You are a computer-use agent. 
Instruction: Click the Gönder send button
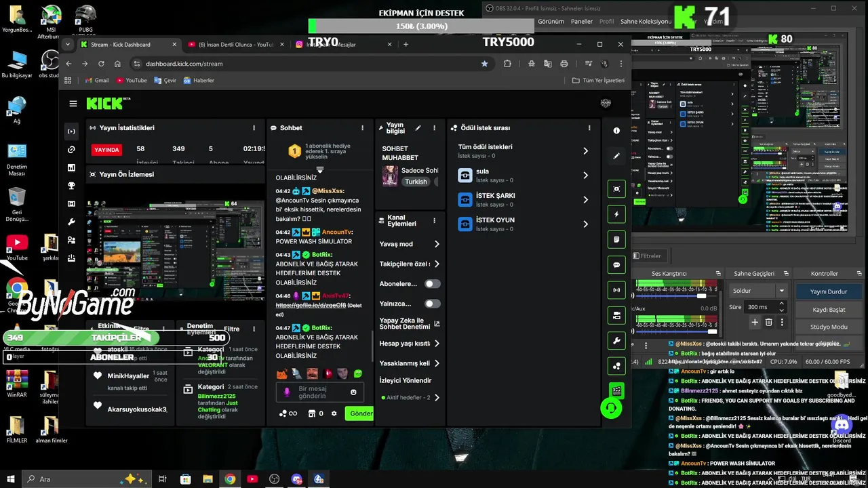coord(359,413)
